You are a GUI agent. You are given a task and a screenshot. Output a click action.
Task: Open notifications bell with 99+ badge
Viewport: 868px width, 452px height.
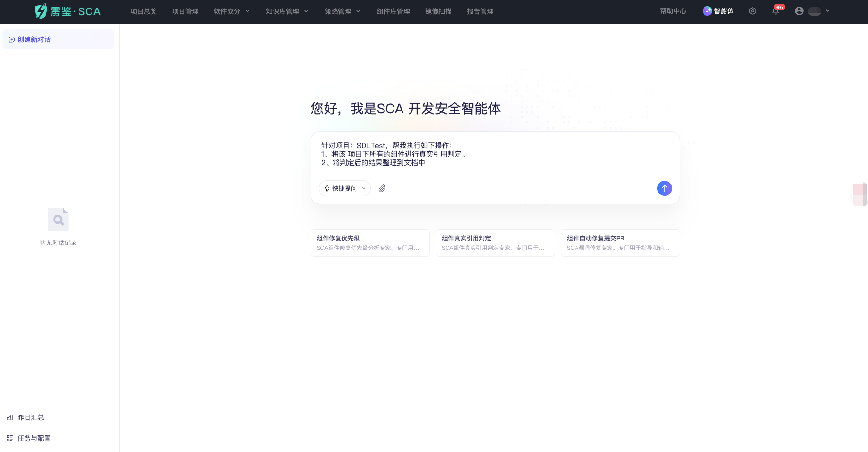point(776,11)
